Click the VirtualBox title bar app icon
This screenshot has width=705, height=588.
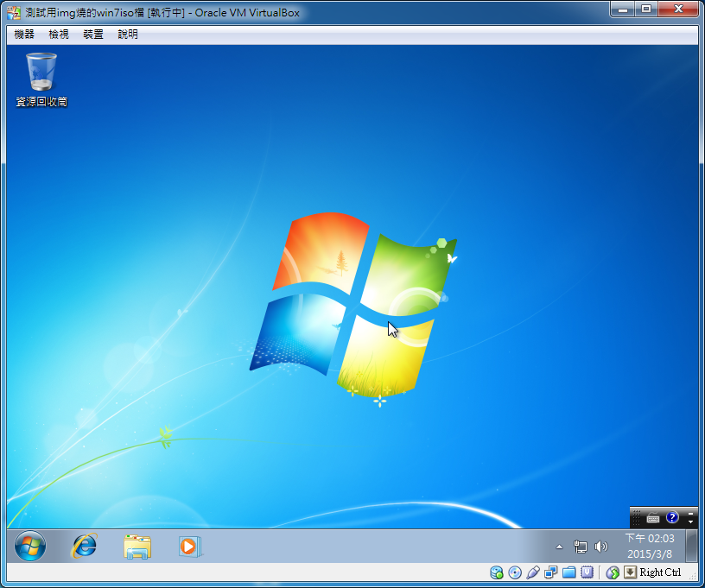click(x=14, y=13)
